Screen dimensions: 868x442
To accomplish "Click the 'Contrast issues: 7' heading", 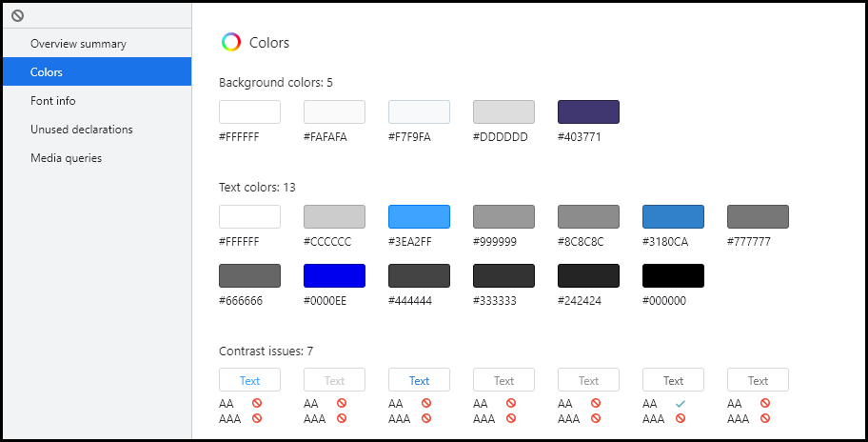I will (x=266, y=352).
